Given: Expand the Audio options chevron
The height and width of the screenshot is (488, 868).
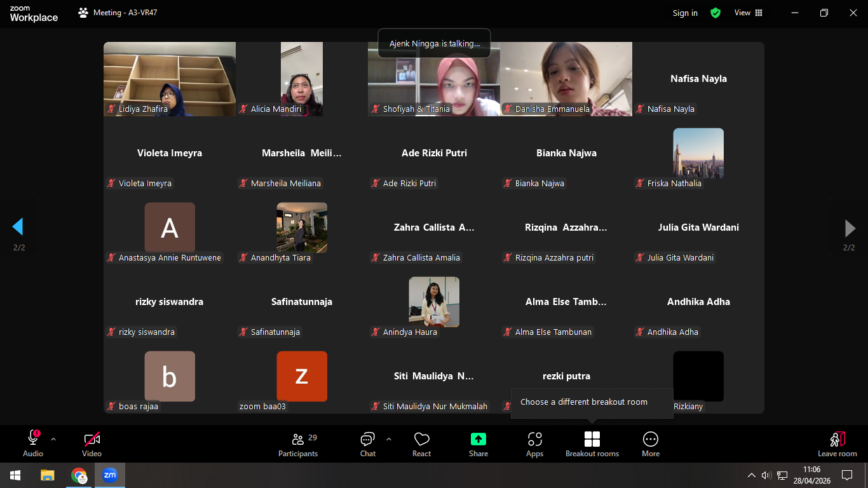Looking at the screenshot, I should click(x=53, y=439).
